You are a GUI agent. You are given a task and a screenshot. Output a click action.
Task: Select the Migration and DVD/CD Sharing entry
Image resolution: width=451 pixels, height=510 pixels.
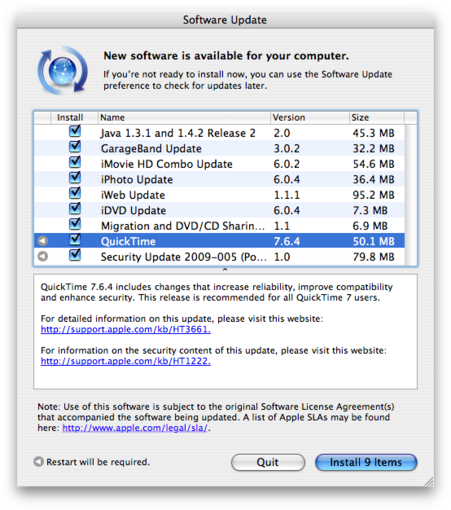coord(183,226)
